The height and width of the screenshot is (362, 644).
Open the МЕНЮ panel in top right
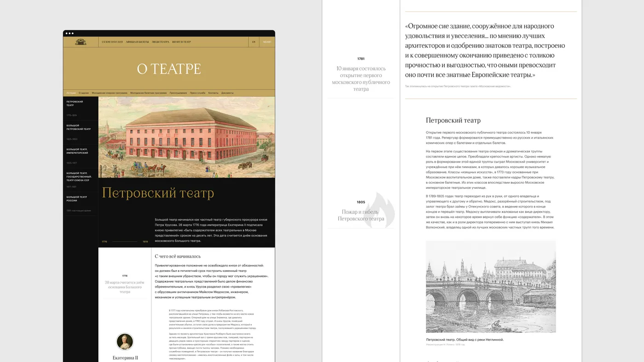pos(266,41)
